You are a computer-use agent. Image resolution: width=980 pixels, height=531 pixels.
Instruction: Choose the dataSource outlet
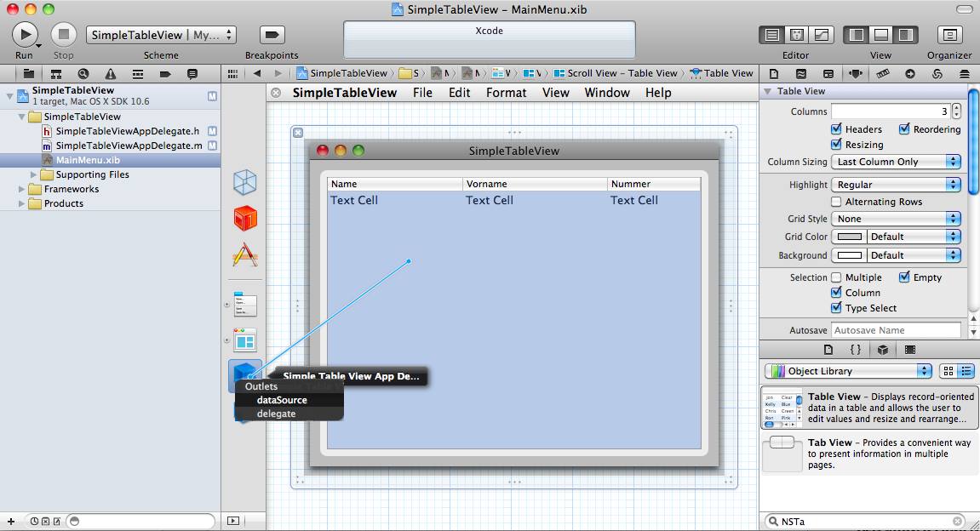pos(282,400)
